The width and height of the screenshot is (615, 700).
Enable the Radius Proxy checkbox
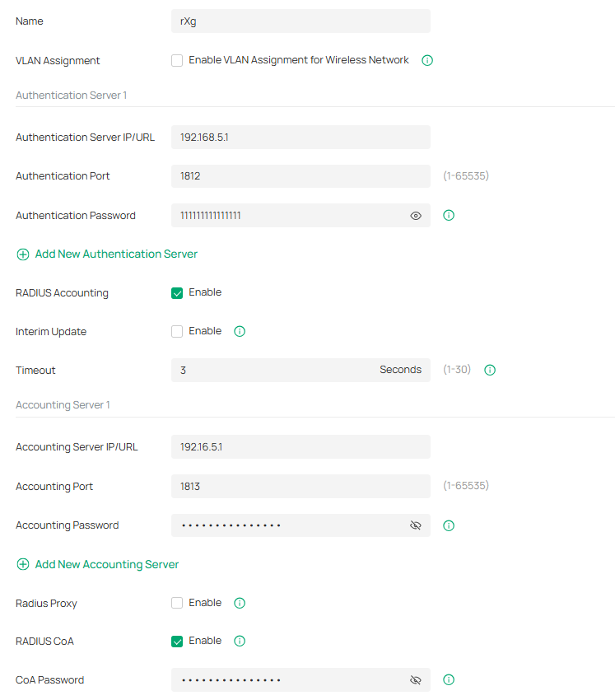pos(177,603)
